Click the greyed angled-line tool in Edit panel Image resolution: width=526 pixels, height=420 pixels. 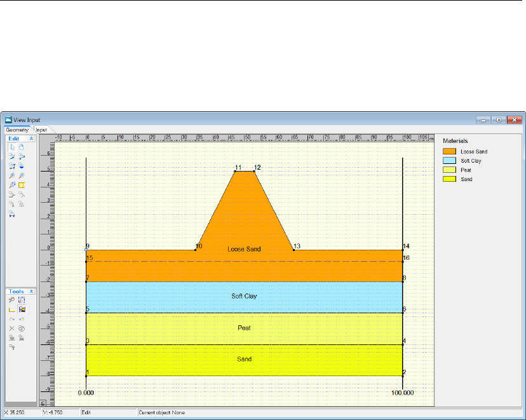pos(22,194)
